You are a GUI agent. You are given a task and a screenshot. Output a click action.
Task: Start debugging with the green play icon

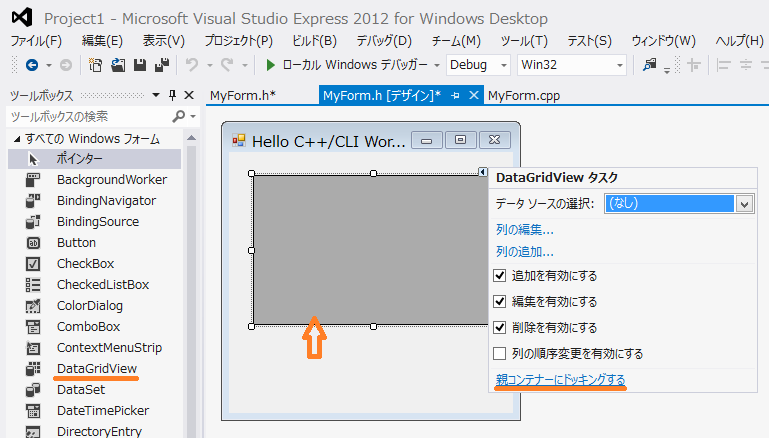point(270,65)
